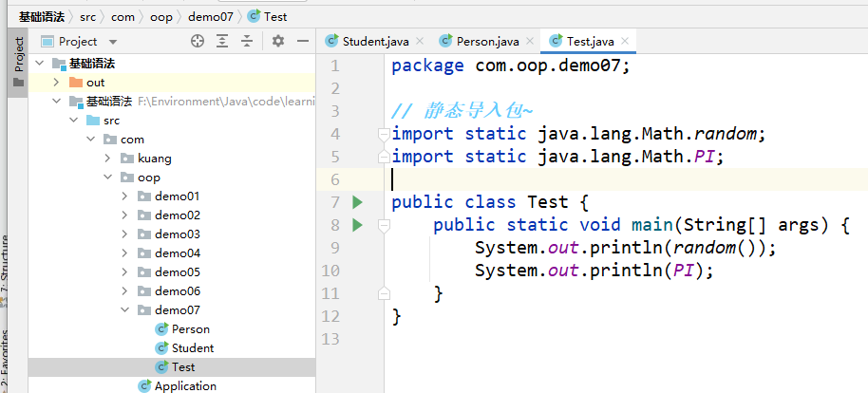Viewport: 868px width, 393px height.
Task: Toggle import fold end marker on line 5
Action: point(383,158)
